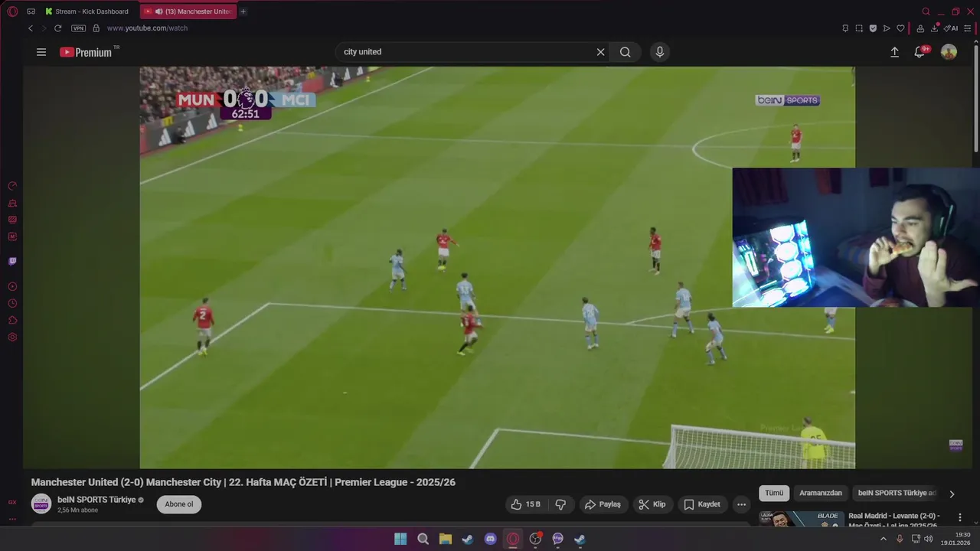The height and width of the screenshot is (551, 980).
Task: Select beIN SPORTS Türkiye filter chip
Action: (x=897, y=494)
